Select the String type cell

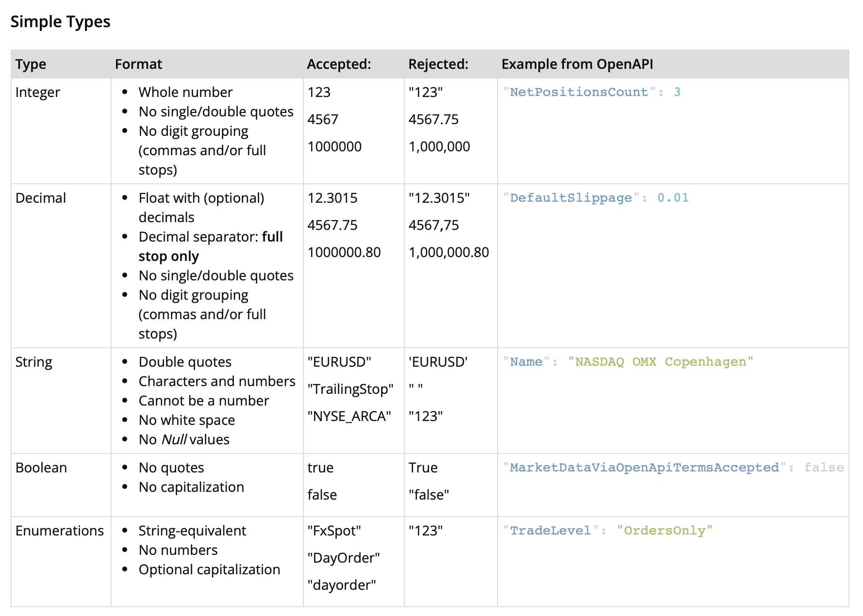[33, 362]
